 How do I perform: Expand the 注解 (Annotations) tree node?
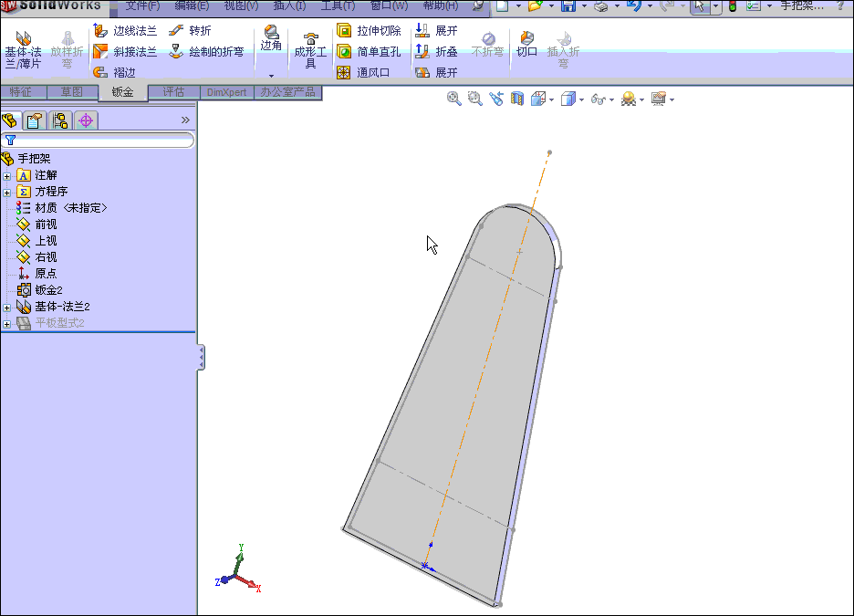[6, 176]
